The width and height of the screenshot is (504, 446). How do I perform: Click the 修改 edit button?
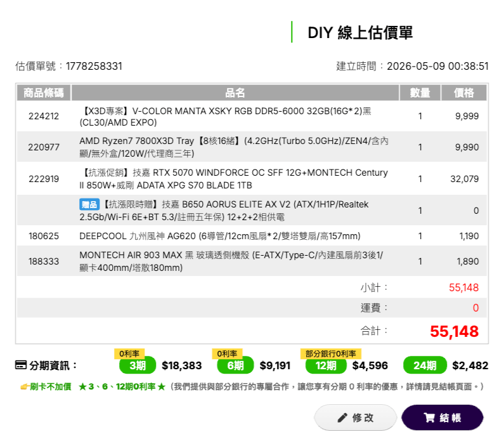click(355, 417)
